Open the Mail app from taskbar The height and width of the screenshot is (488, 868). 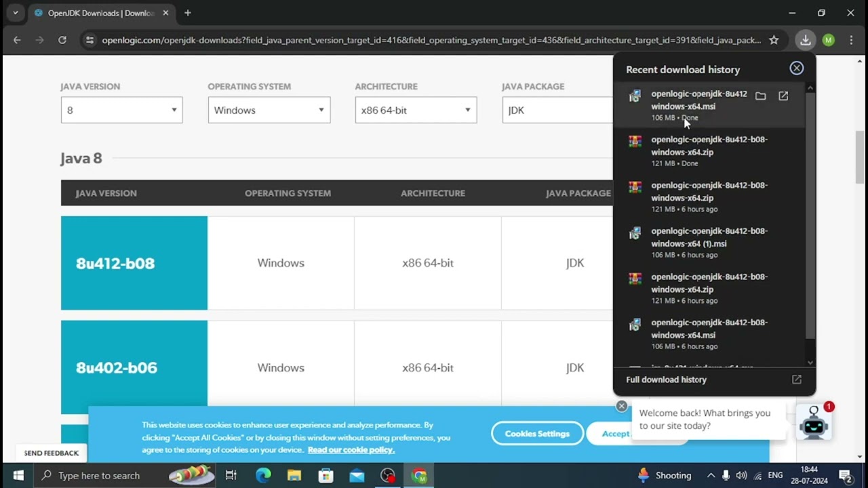tap(357, 475)
